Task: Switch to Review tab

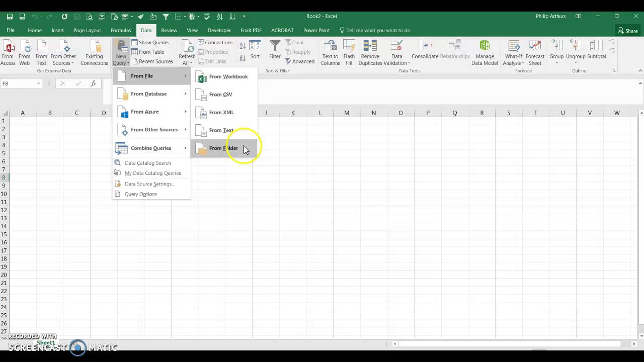Action: pos(169,30)
